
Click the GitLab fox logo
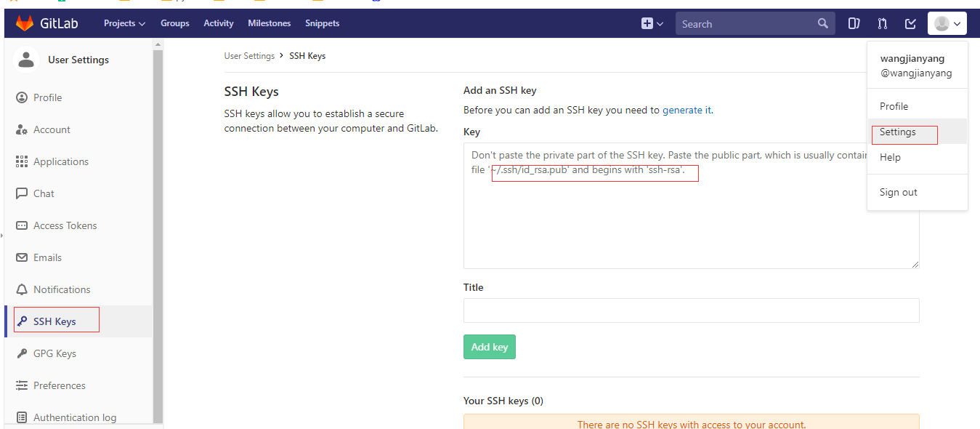pyautogui.click(x=25, y=23)
